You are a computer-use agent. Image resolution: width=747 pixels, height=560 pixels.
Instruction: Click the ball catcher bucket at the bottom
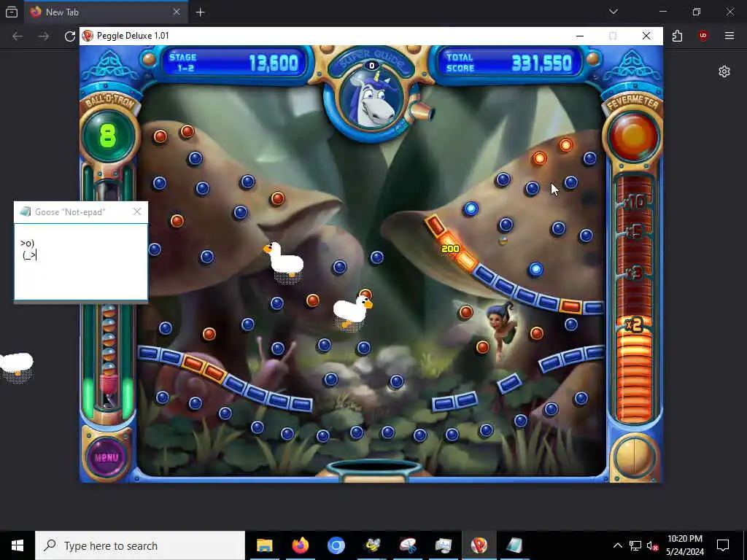tap(374, 469)
